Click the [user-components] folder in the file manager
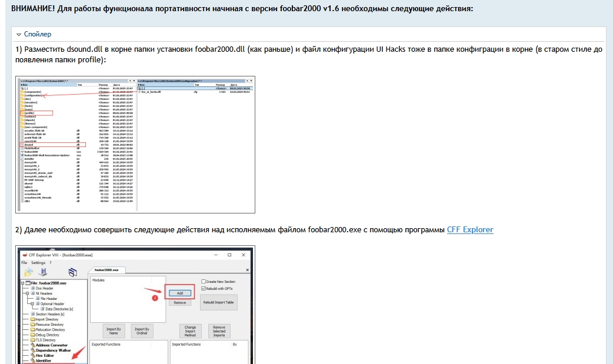The height and width of the screenshot is (364, 613). pos(35,127)
